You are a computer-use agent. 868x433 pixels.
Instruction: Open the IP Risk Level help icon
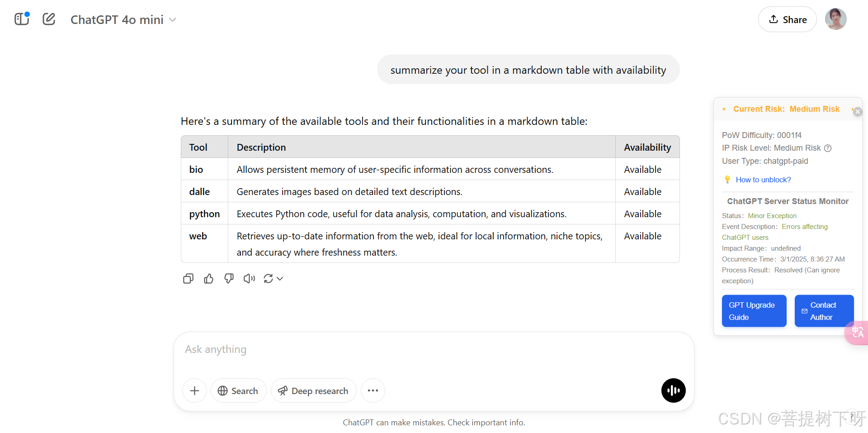(x=828, y=148)
